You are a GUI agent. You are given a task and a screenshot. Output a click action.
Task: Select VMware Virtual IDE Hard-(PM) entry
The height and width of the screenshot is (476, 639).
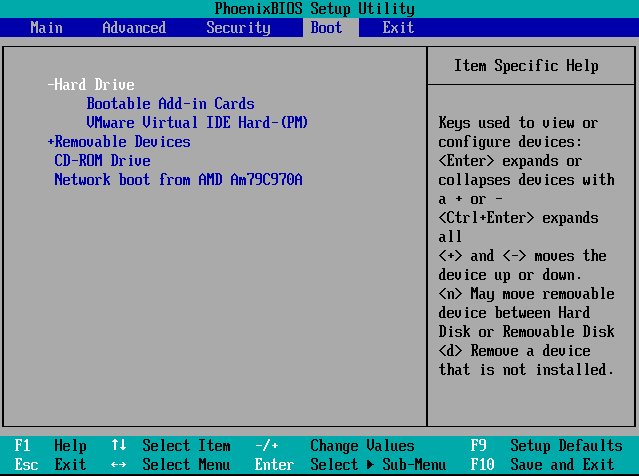point(197,123)
